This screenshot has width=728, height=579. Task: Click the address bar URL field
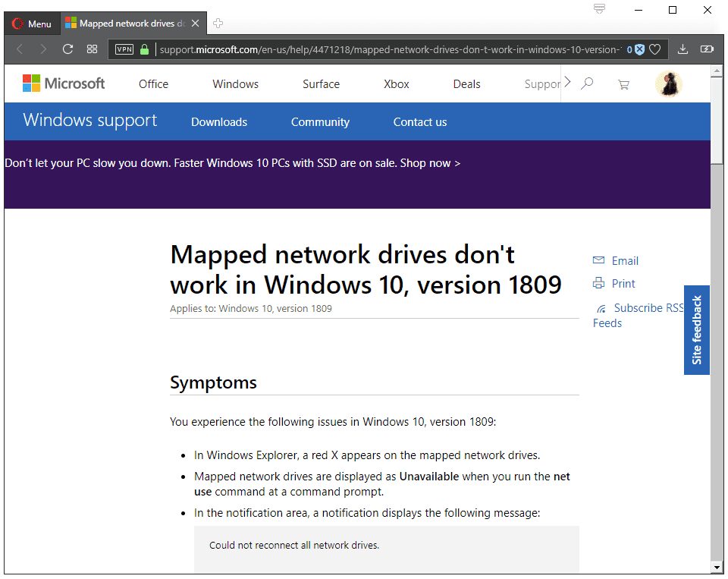tap(389, 49)
